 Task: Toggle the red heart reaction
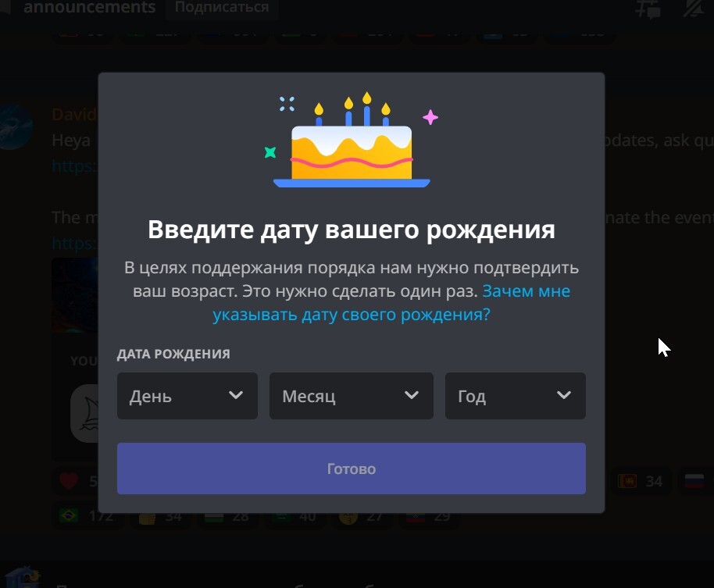pos(69,480)
